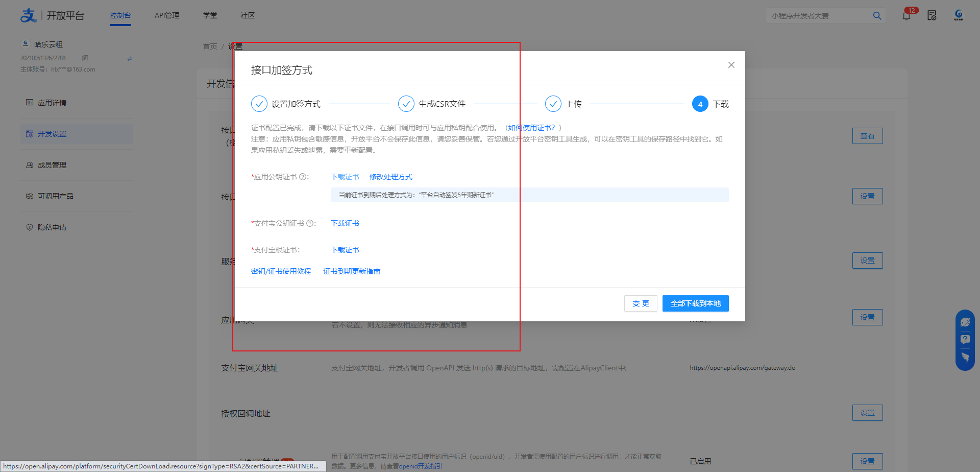The width and height of the screenshot is (980, 472).
Task: Click the bottom floating widget icon on right
Action: [x=965, y=357]
